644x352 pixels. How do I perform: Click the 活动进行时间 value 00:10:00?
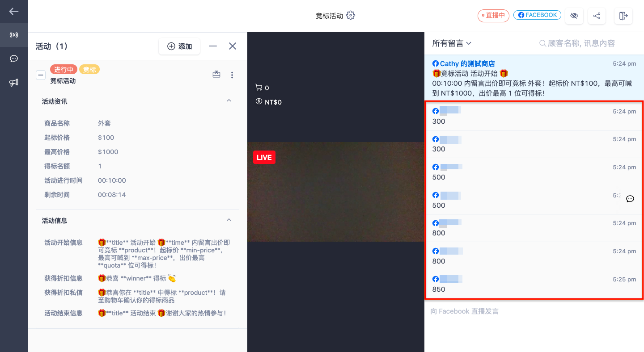(x=112, y=180)
